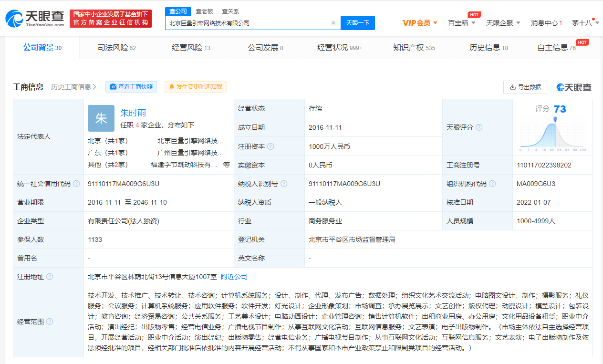Screen dimensions: 603x364
Task: Open 北京巨量引擎网络技... company link
Action: tap(190, 141)
